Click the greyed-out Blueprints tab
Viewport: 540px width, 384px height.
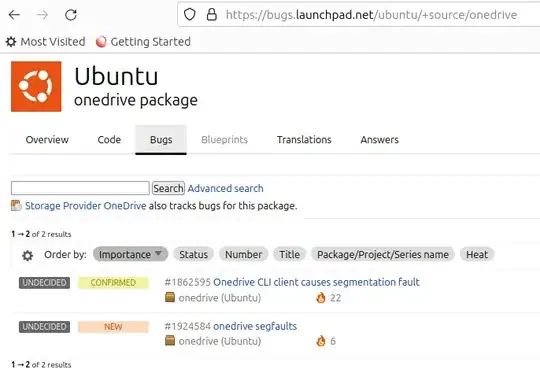click(x=225, y=139)
